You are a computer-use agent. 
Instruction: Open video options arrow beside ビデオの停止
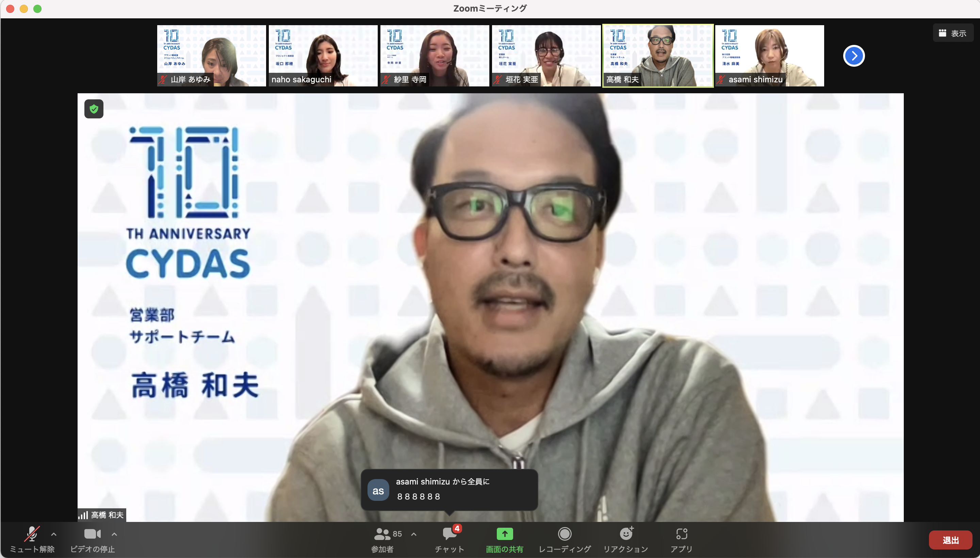pyautogui.click(x=114, y=534)
